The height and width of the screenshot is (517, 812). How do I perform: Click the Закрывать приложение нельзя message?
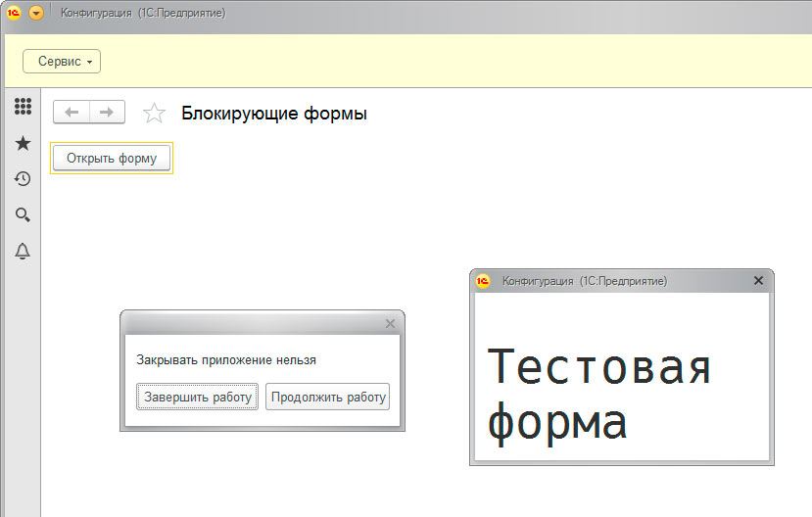[226, 360]
